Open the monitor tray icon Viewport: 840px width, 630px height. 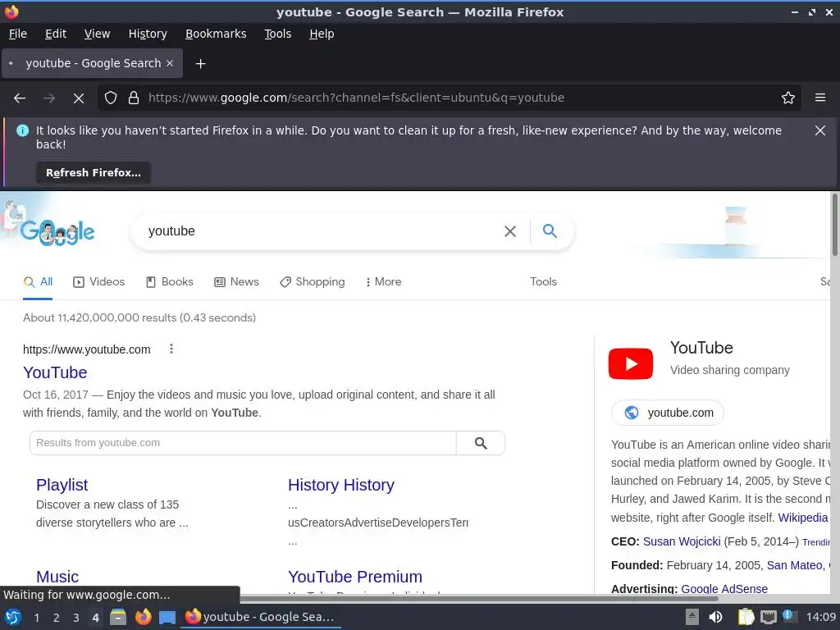768,618
